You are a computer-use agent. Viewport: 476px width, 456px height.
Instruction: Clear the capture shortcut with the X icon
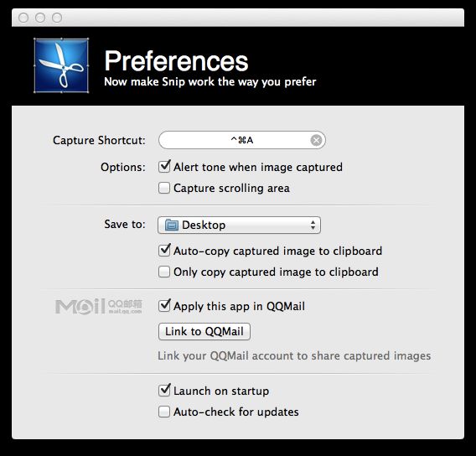[x=316, y=140]
